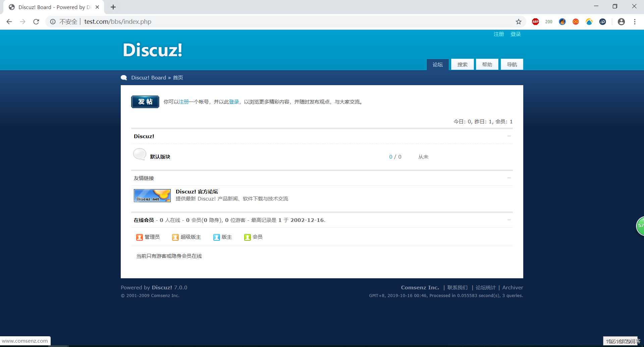
Task: Select the 论坛 navigation tab
Action: click(x=438, y=64)
